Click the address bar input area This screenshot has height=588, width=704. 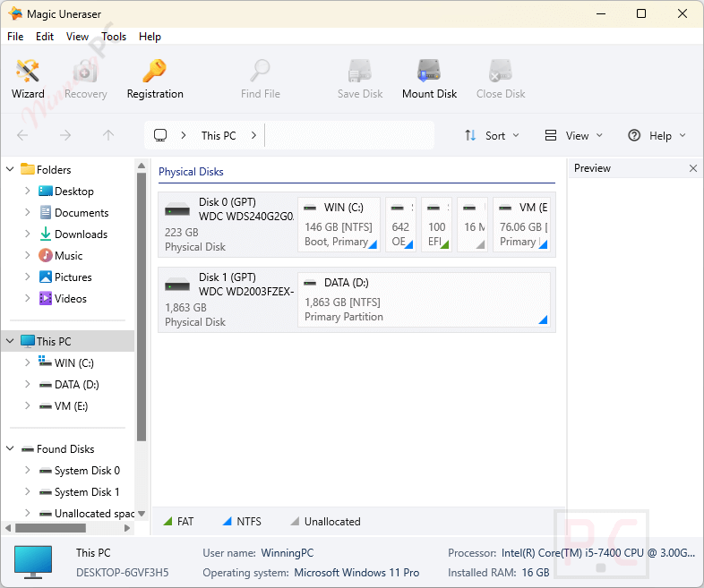349,135
